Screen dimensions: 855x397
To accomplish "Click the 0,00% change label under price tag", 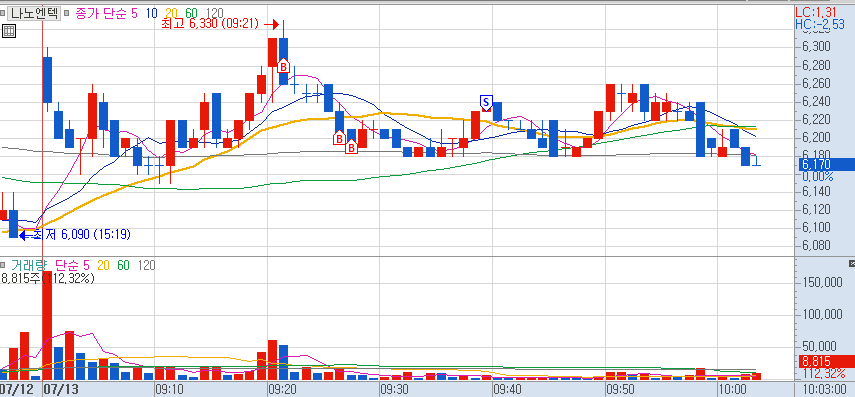I will click(x=817, y=177).
